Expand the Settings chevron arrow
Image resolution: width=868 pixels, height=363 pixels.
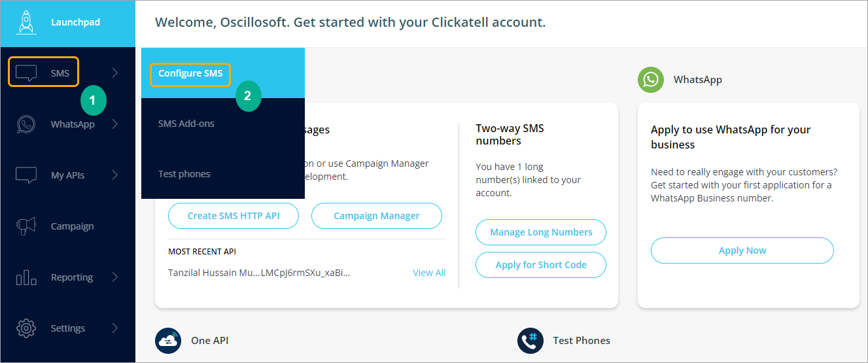[x=115, y=328]
